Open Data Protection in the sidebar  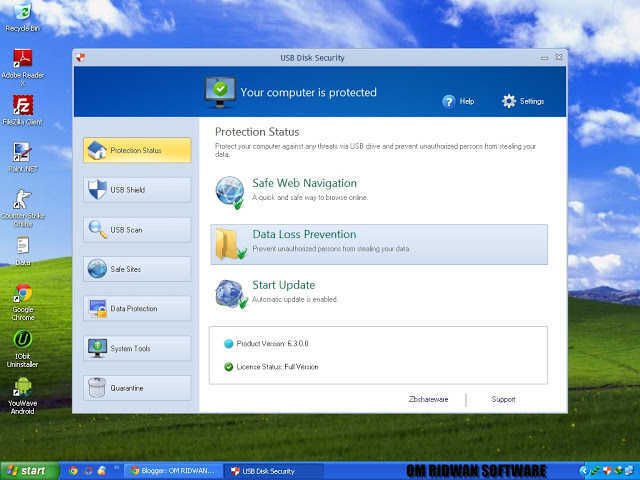pyautogui.click(x=137, y=309)
